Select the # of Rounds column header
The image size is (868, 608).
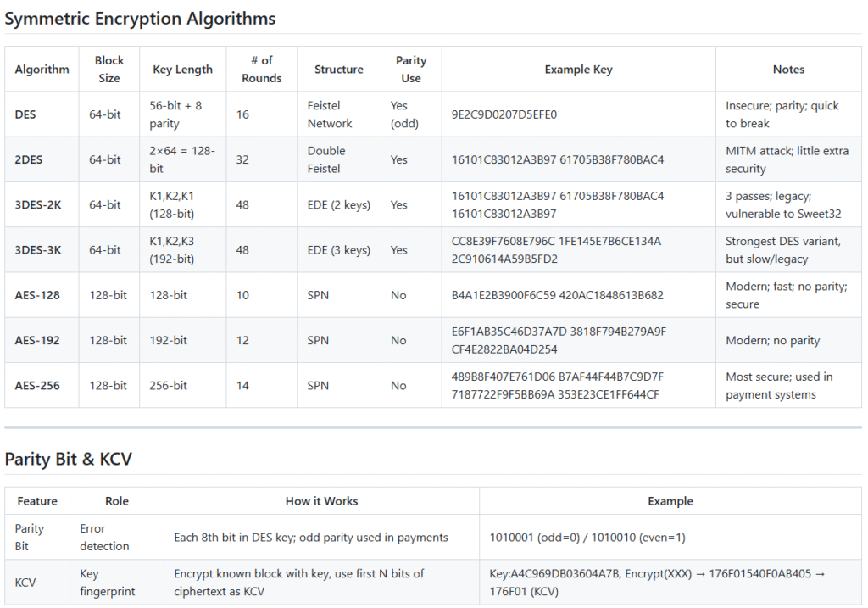(x=261, y=70)
